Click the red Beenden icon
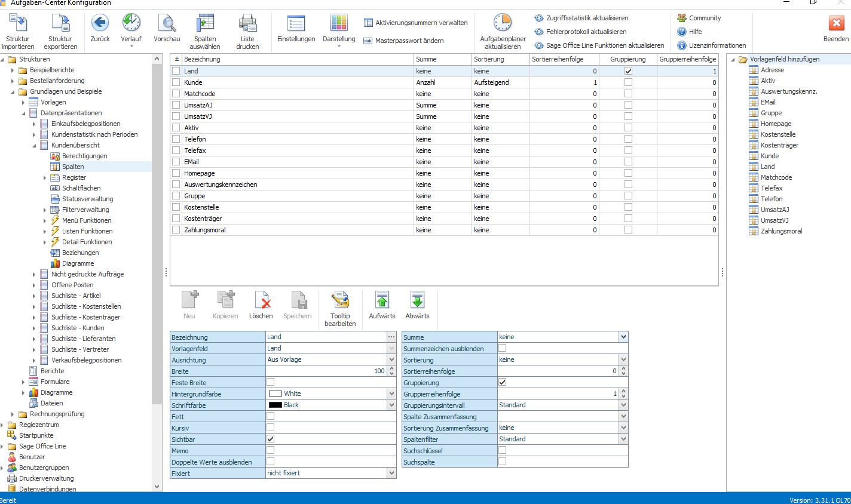The height and width of the screenshot is (504, 851). coord(835,23)
